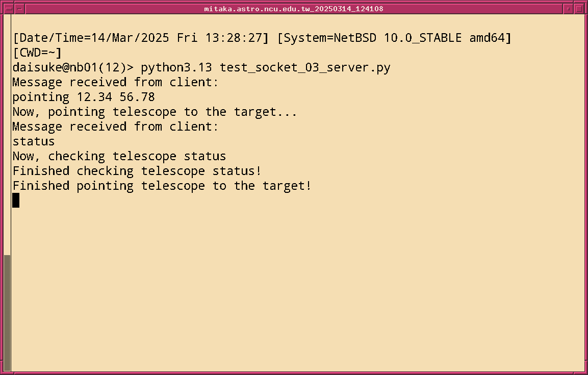
Task: Click the small-square iconify button in title bar
Action: click(568, 9)
